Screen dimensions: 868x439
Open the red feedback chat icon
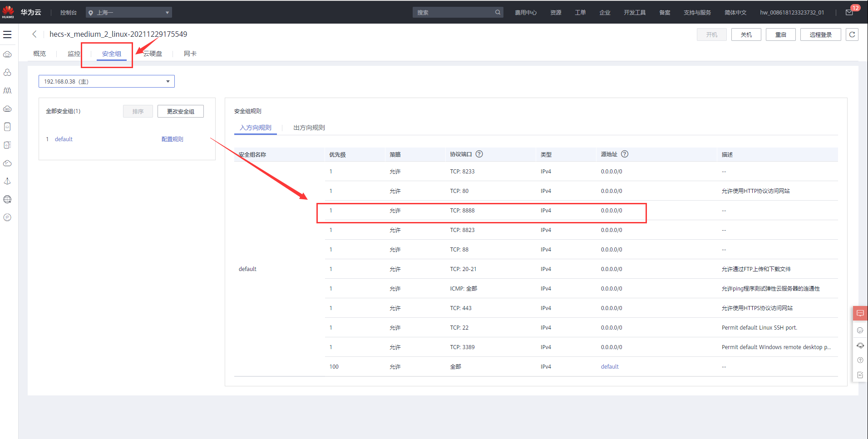(x=860, y=313)
